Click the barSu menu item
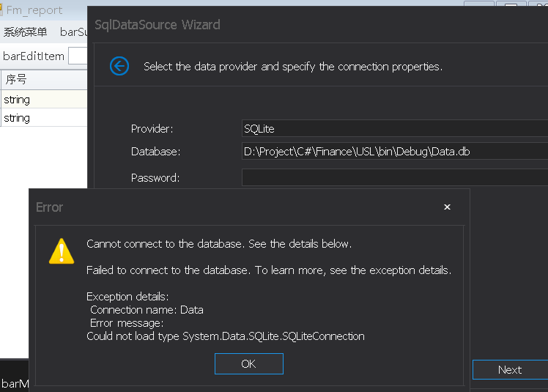 pos(73,32)
